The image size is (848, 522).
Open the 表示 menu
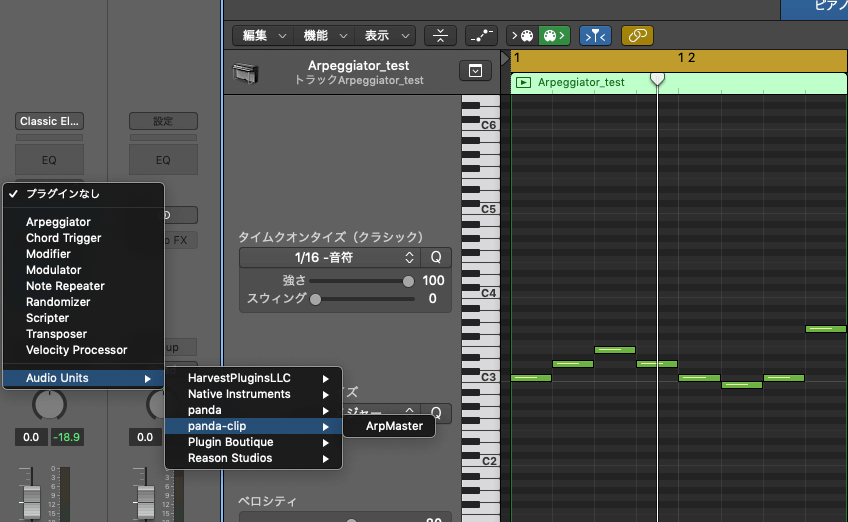pos(386,36)
